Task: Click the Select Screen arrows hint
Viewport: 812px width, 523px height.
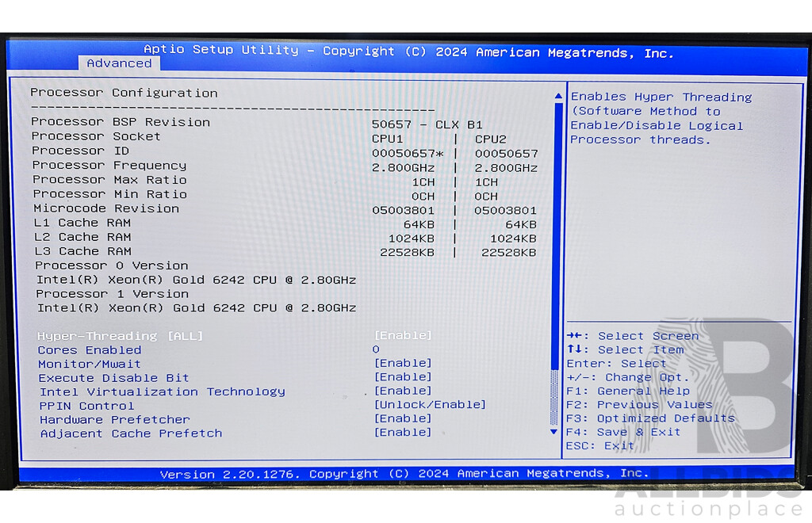Action: click(633, 336)
